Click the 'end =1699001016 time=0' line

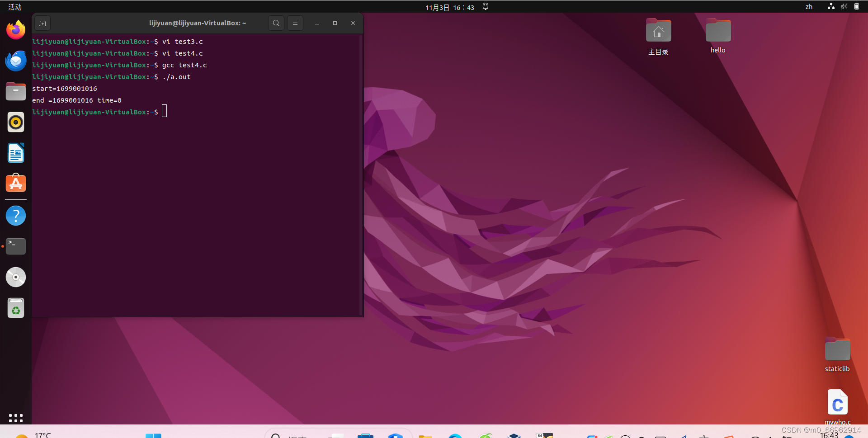(76, 100)
